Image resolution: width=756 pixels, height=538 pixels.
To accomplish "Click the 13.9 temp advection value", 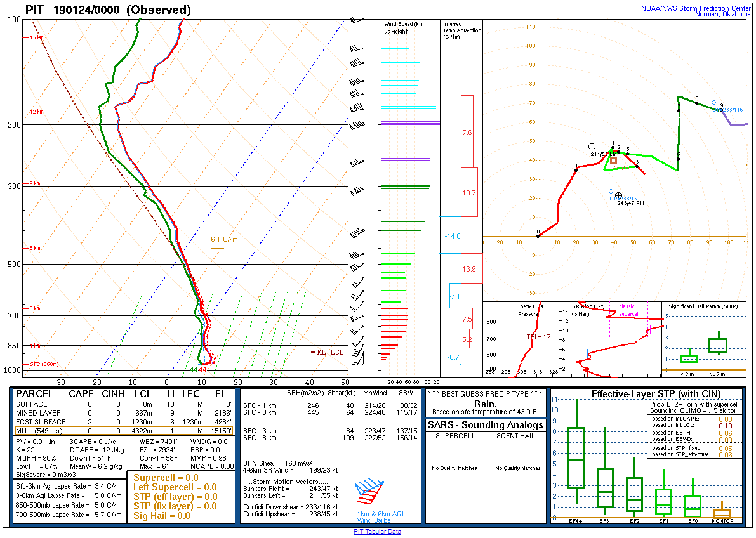I will [x=468, y=269].
